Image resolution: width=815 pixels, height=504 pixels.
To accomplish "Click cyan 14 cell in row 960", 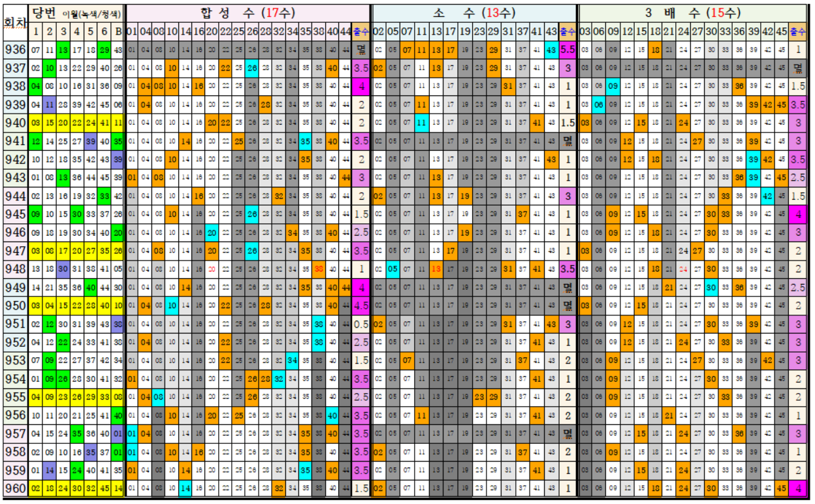I will [185, 488].
